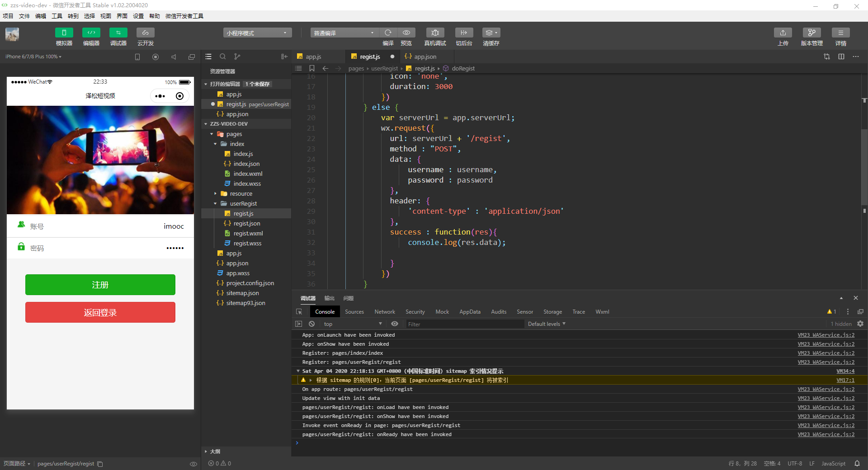Screen dimensions: 868x470
Task: Click the preview eye icon in toolbar
Action: [x=406, y=33]
